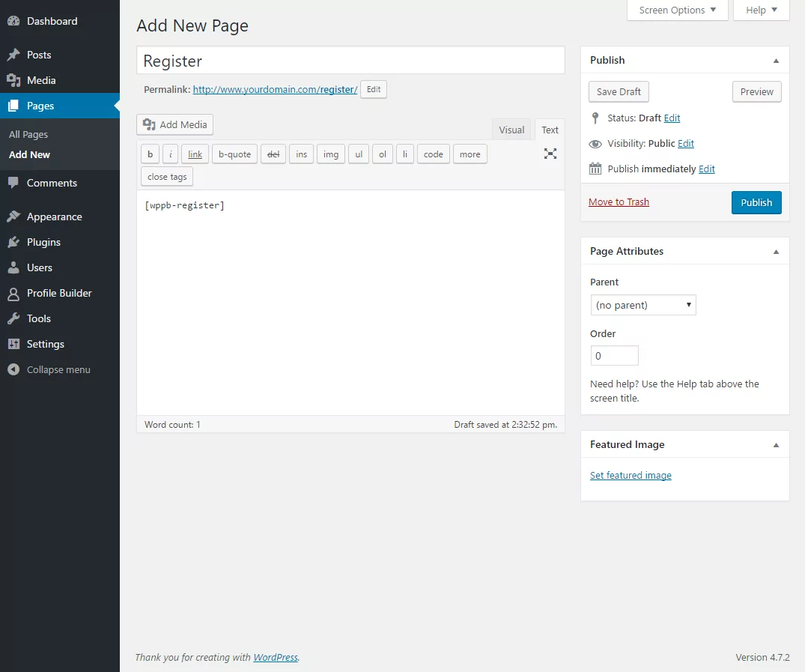Click the blue Publish button
Screen dimensions: 805x672
click(756, 202)
